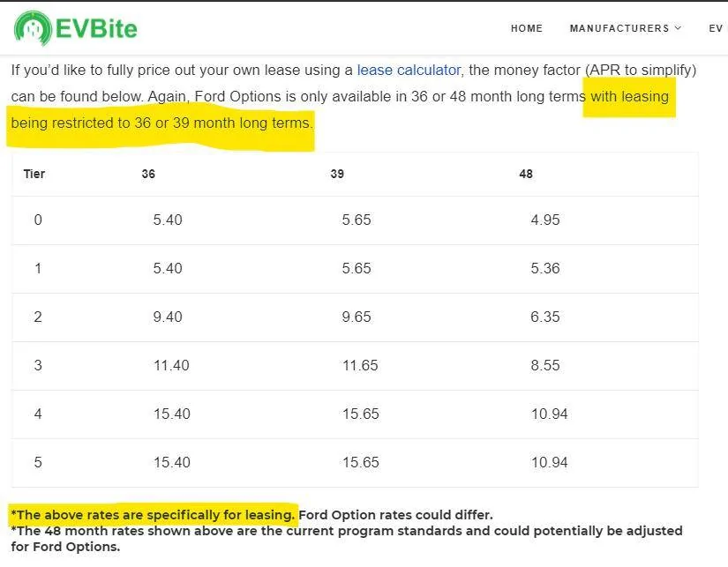Click the 8.55 rate cell
728x567 pixels.
[x=545, y=365]
